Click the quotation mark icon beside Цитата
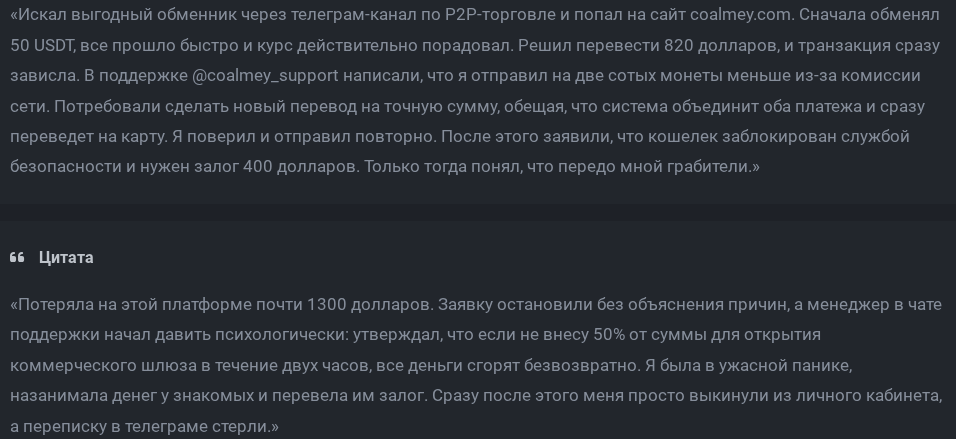The width and height of the screenshot is (956, 439). coord(17,257)
